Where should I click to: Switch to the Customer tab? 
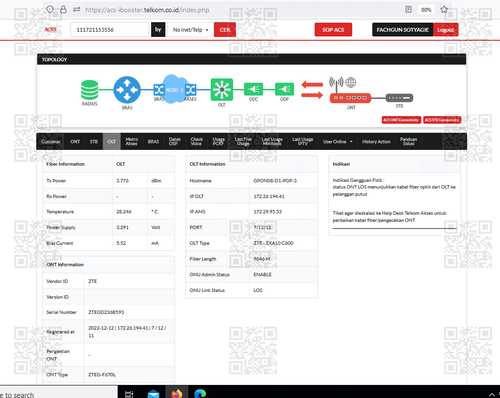pos(51,141)
